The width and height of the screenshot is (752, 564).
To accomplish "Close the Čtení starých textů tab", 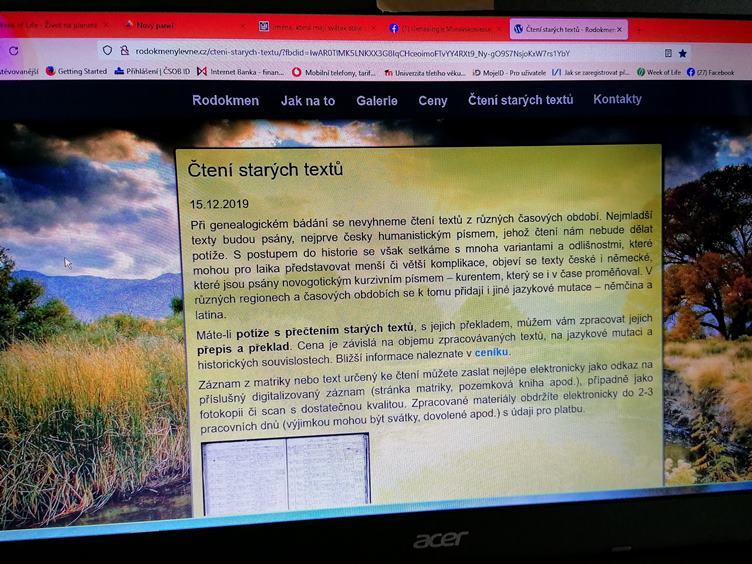I will point(619,29).
